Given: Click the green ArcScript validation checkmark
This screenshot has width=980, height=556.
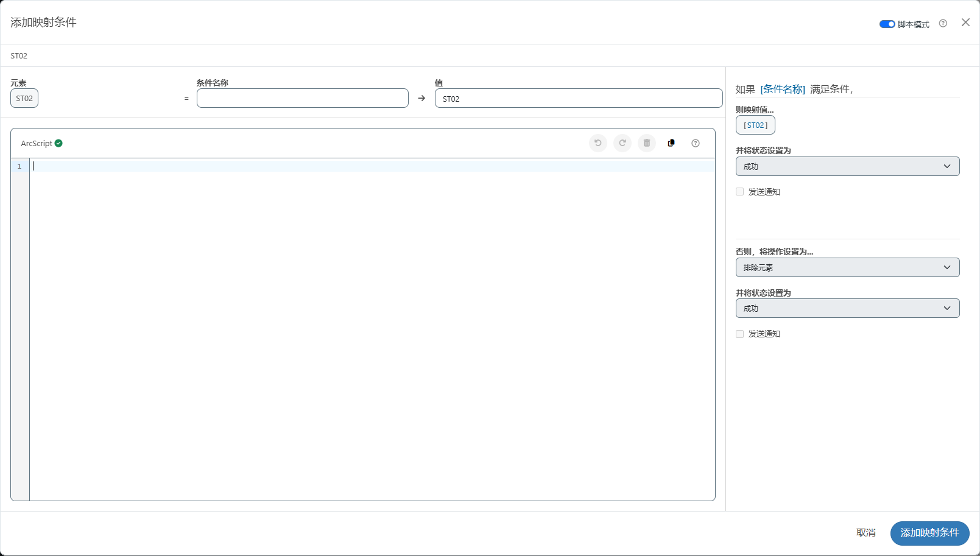Looking at the screenshot, I should pyautogui.click(x=58, y=143).
